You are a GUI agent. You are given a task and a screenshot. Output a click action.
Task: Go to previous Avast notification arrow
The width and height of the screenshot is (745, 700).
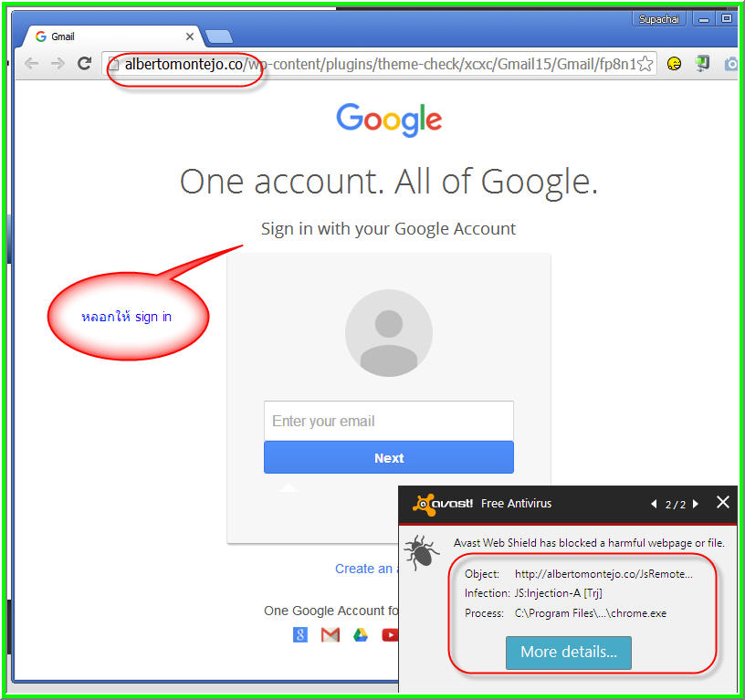click(x=655, y=504)
